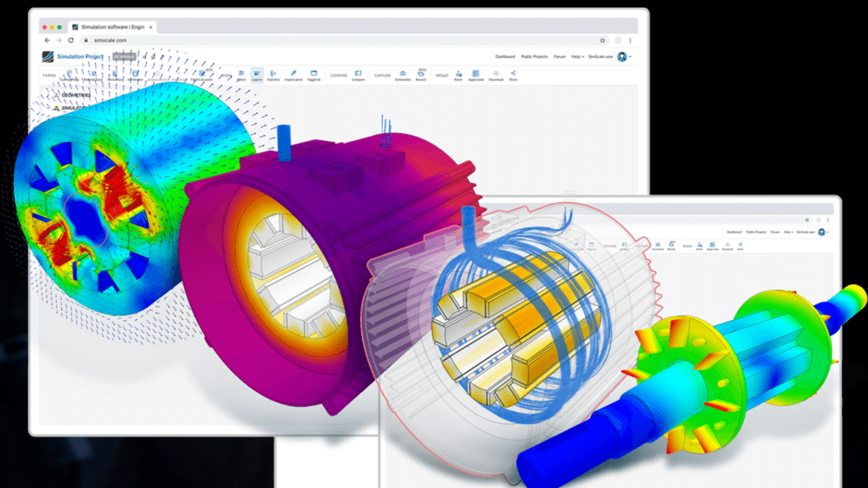The height and width of the screenshot is (488, 868).
Task: Go to the Dashboard page
Action: click(505, 56)
